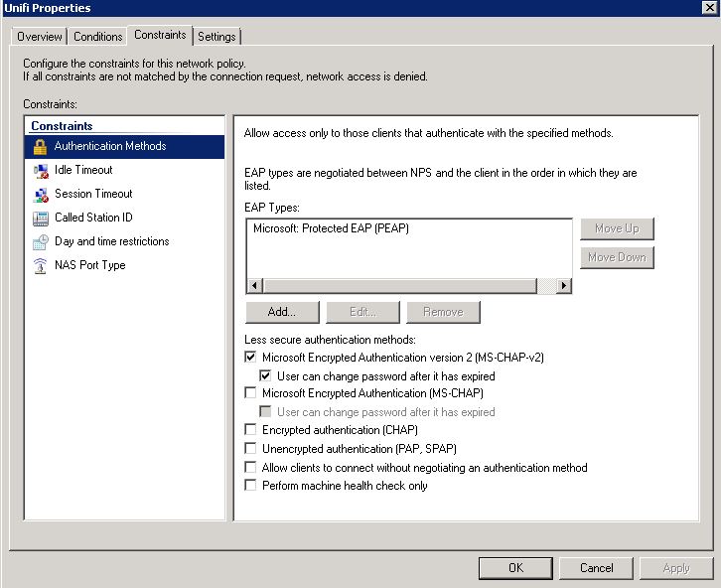Open the Constraints tab
The height and width of the screenshot is (588, 721).
tap(160, 35)
